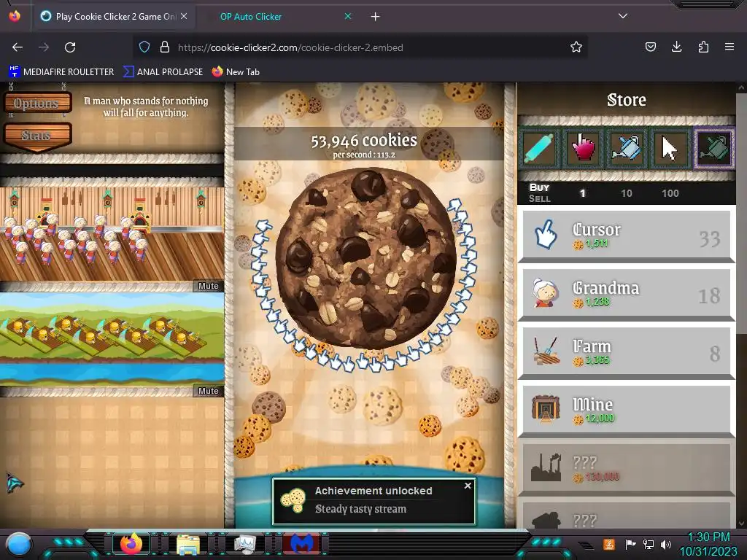The image size is (747, 560).
Task: Click the locked factory building 130,000
Action: pyautogui.click(x=627, y=469)
